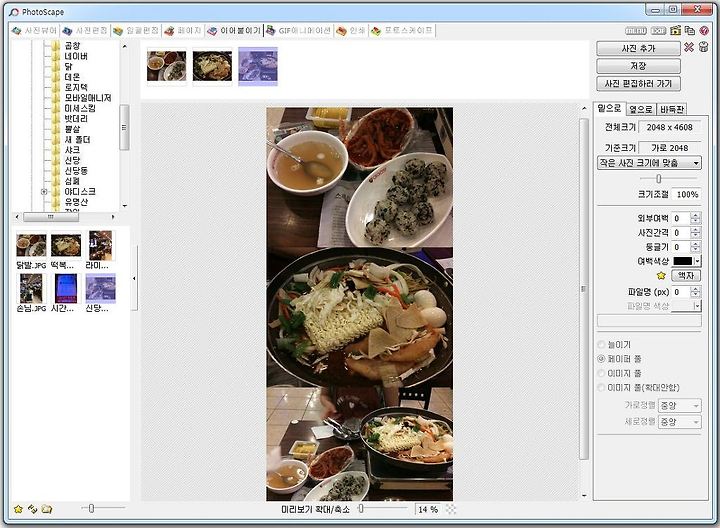
Task: Click the copy-windows icon near help
Action: (690, 30)
